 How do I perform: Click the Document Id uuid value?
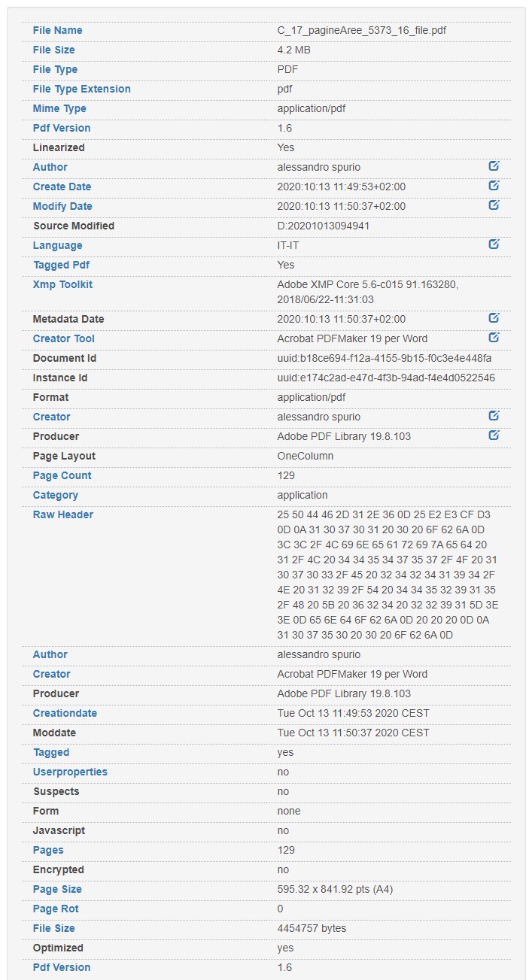click(x=385, y=358)
